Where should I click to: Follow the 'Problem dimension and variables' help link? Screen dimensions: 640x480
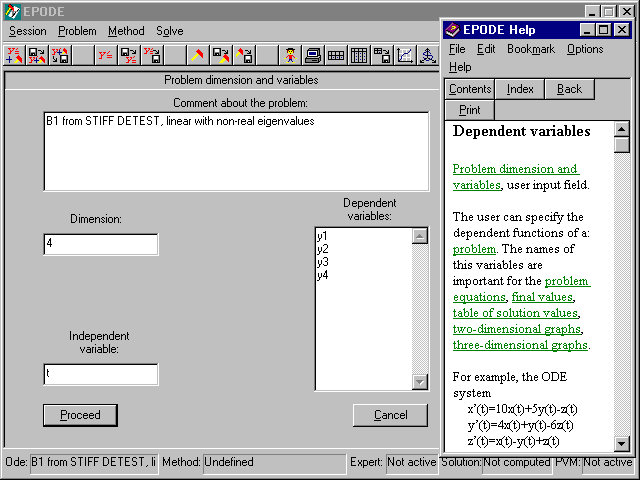tap(516, 177)
